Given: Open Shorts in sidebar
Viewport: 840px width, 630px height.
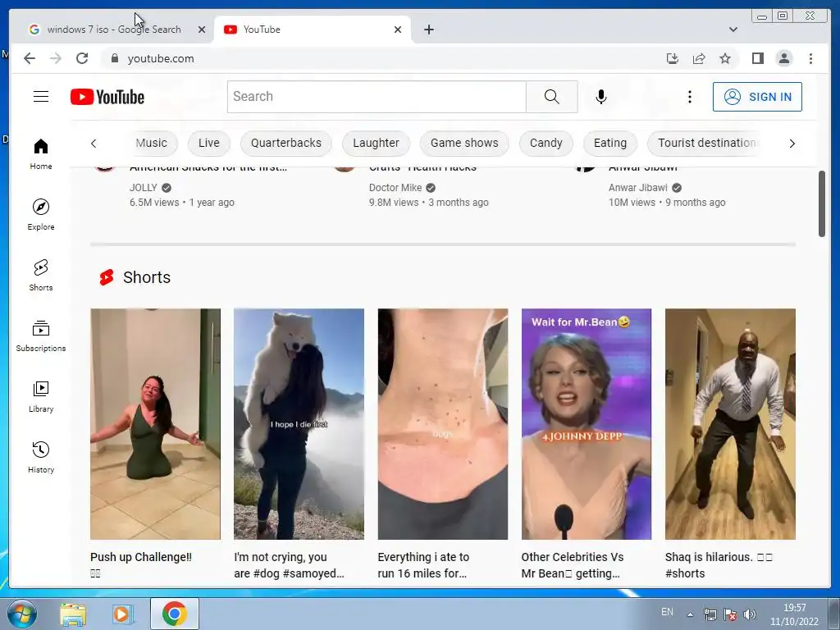Looking at the screenshot, I should 41,275.
